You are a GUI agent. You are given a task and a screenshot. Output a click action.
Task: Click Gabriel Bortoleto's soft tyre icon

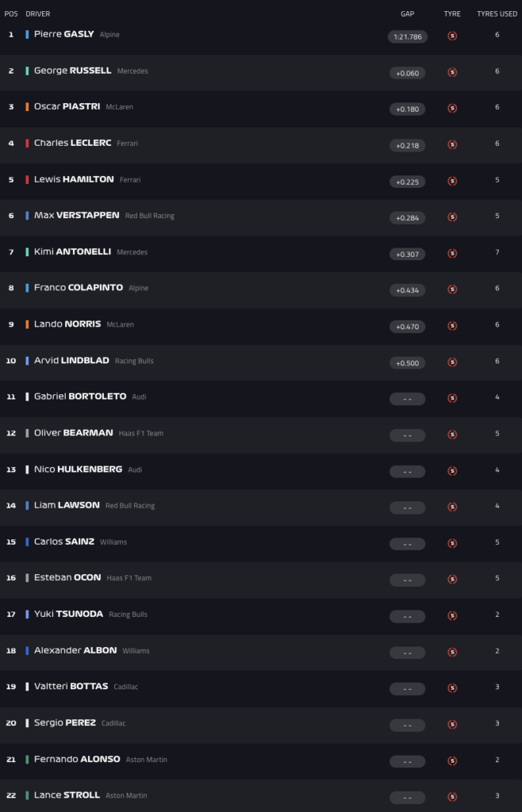point(452,398)
